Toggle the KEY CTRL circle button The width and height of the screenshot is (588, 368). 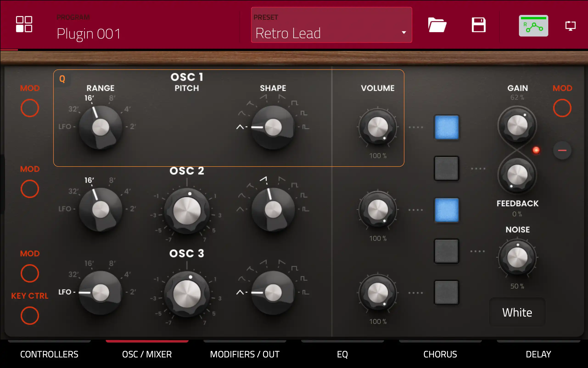[30, 316]
